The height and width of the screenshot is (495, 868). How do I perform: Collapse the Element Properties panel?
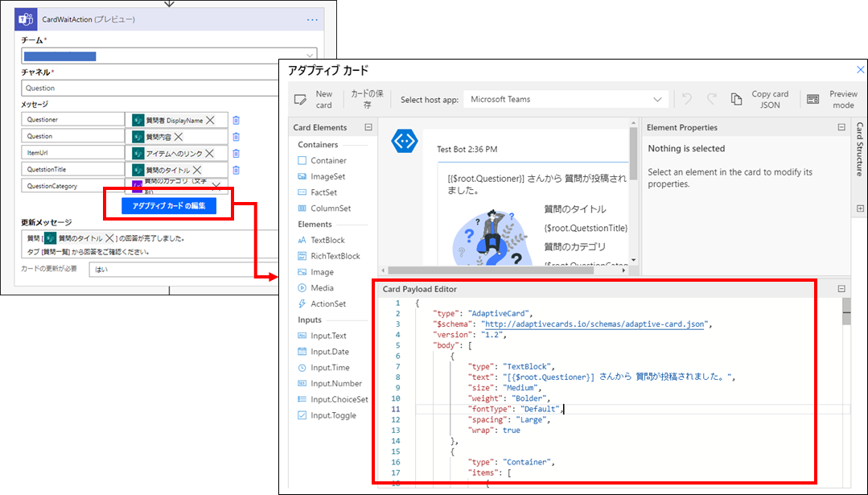click(841, 127)
